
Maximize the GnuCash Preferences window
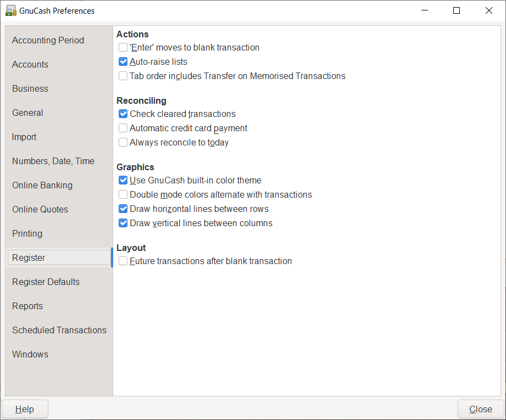point(457,10)
